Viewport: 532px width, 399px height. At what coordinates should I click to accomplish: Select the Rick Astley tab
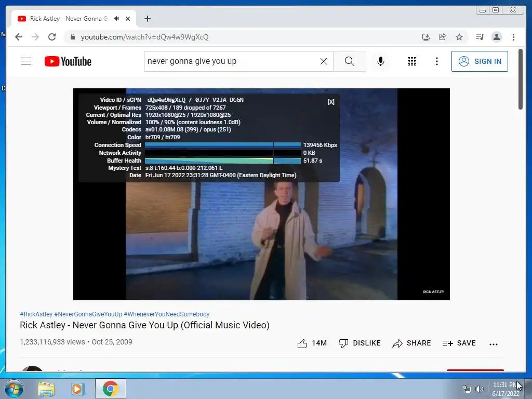coord(74,19)
